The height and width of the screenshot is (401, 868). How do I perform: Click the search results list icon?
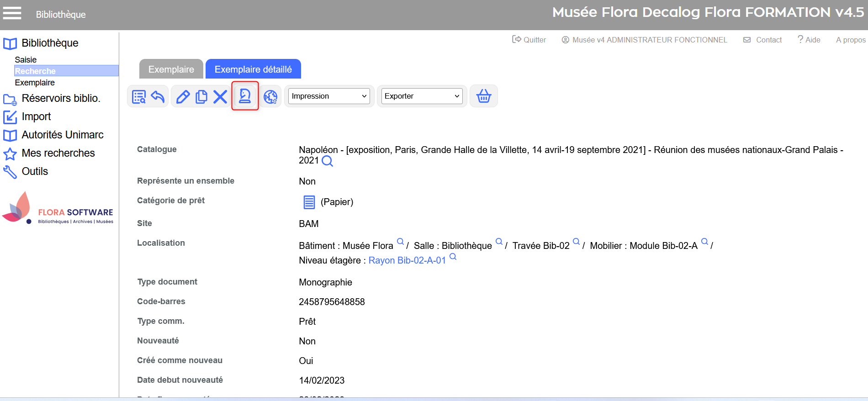coord(138,96)
